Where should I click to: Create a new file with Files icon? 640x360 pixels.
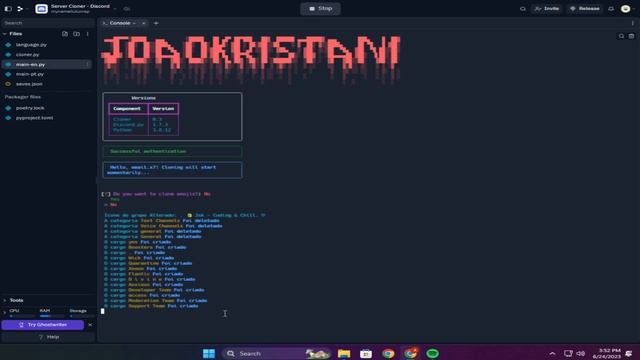pyautogui.click(x=65, y=34)
